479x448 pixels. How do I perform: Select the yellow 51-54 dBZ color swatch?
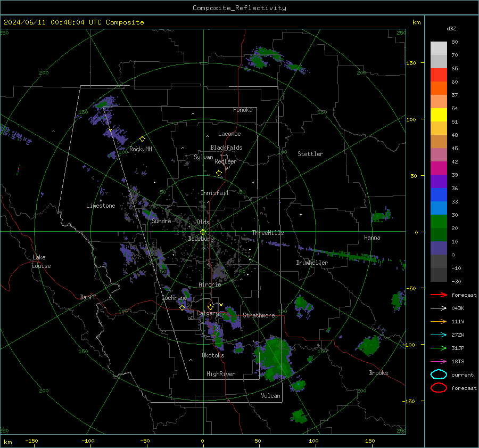(x=439, y=115)
